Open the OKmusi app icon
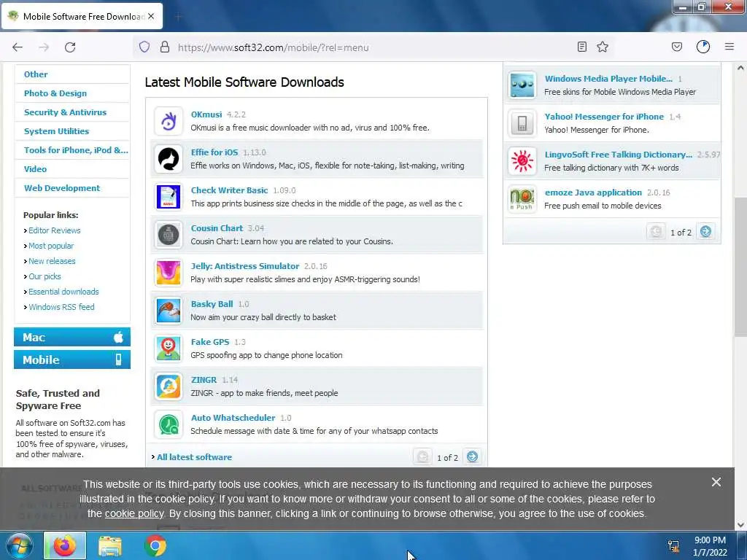The image size is (747, 560). pos(169,121)
